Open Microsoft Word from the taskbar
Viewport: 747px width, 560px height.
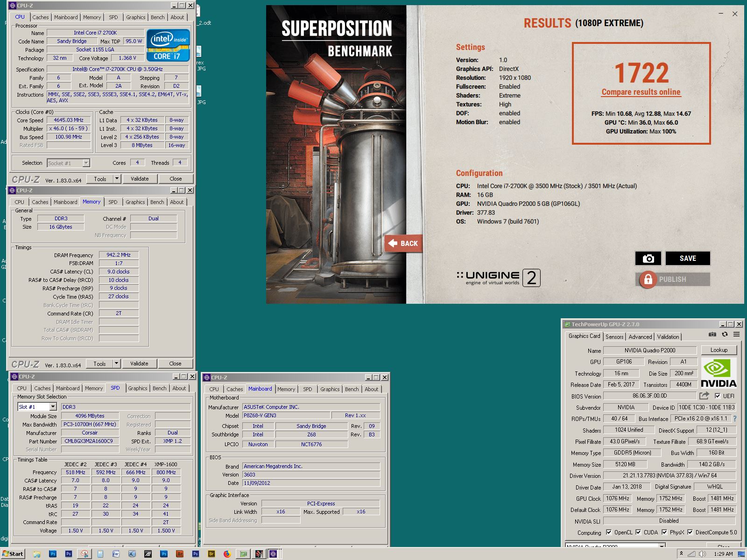point(116,554)
